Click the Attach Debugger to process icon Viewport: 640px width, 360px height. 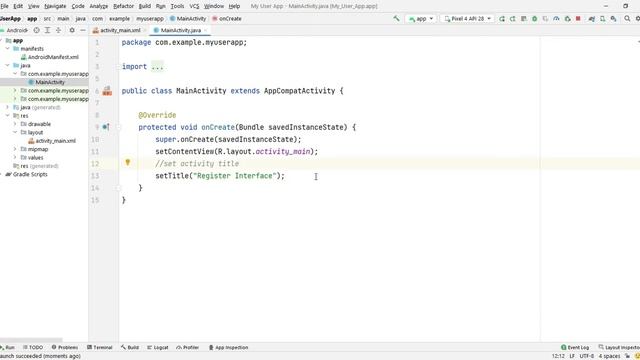point(567,19)
